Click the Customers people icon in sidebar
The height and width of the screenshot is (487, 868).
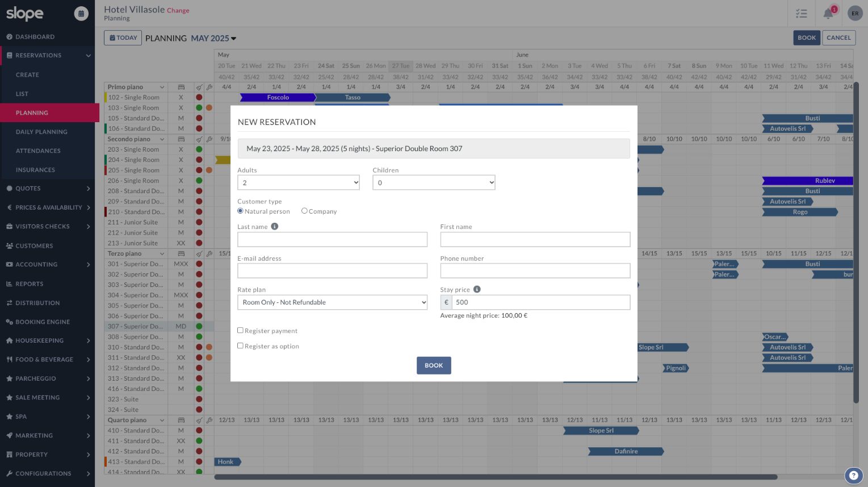click(9, 246)
